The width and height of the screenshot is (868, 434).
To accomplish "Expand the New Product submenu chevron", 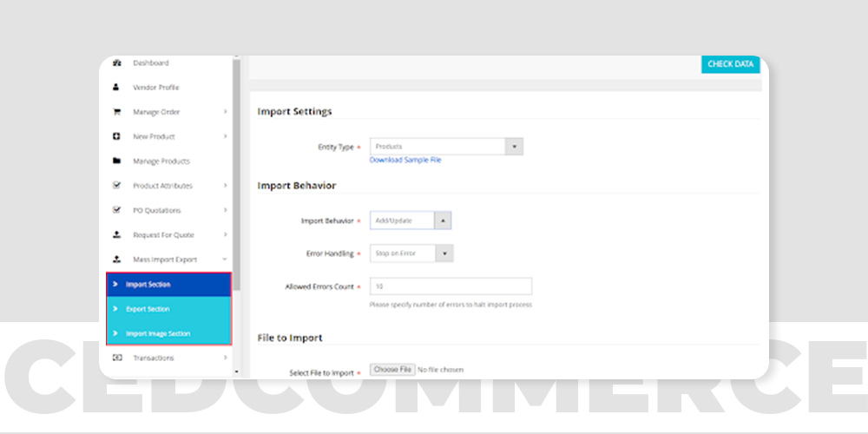I will click(226, 136).
